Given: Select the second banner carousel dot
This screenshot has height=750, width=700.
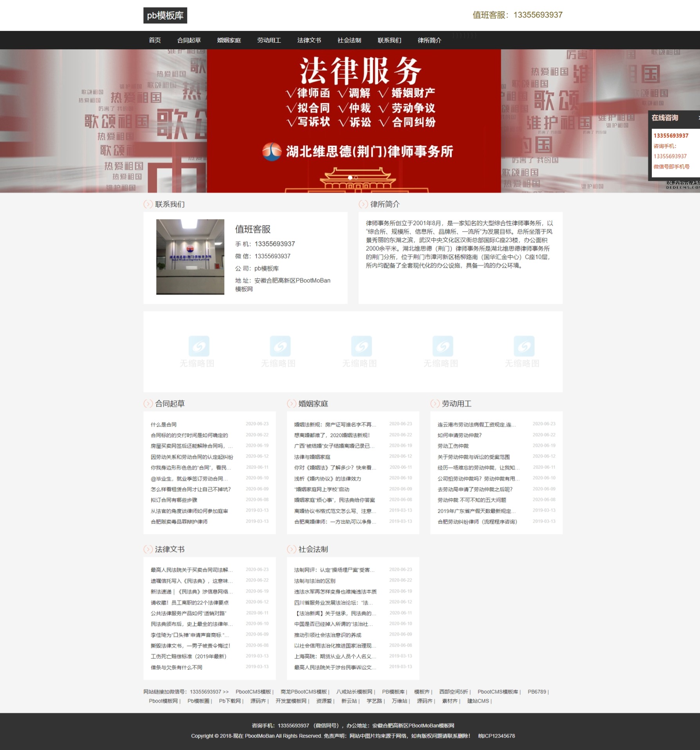Looking at the screenshot, I should pyautogui.click(x=356, y=178).
